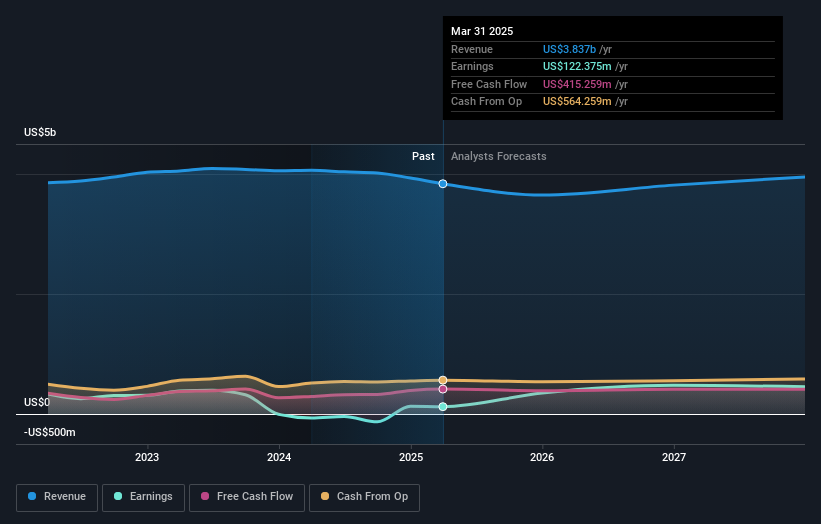Toggle the Cash From Op legend button
Image resolution: width=821 pixels, height=524 pixels.
tap(364, 497)
